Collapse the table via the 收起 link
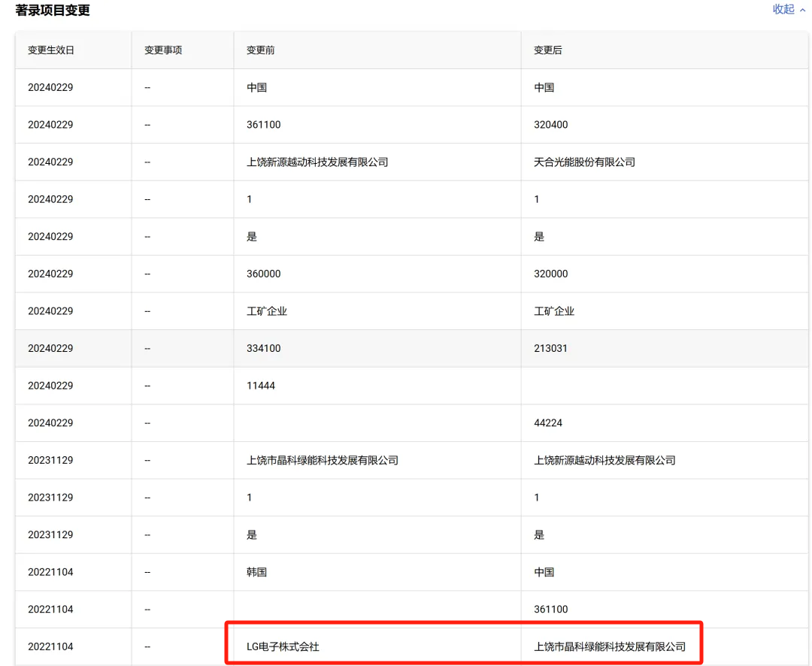Image resolution: width=812 pixels, height=666 pixels. coord(782,10)
